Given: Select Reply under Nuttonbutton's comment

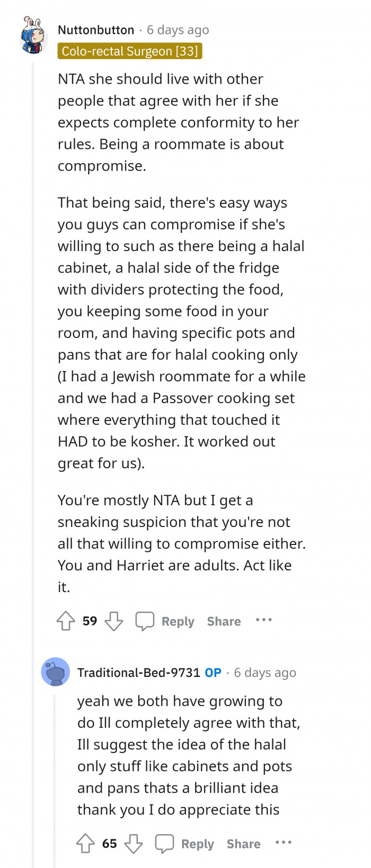Looking at the screenshot, I should (178, 621).
